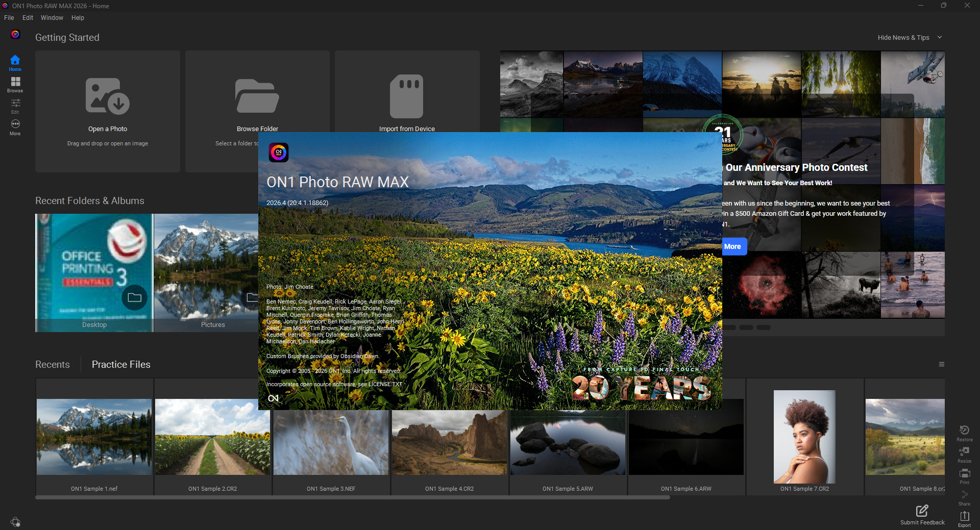This screenshot has width=980, height=530.
Task: Select the last news carousel indicator dot
Action: pos(764,327)
